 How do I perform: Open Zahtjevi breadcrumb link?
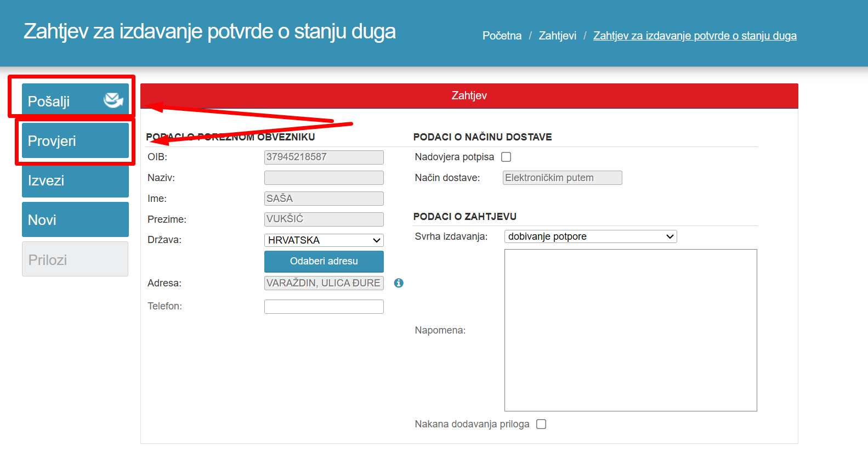click(x=558, y=36)
